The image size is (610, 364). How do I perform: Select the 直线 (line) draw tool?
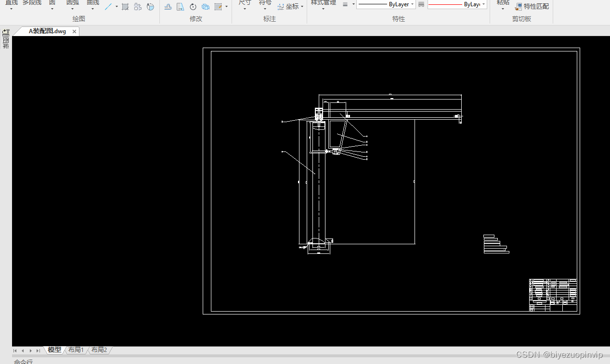(x=11, y=3)
